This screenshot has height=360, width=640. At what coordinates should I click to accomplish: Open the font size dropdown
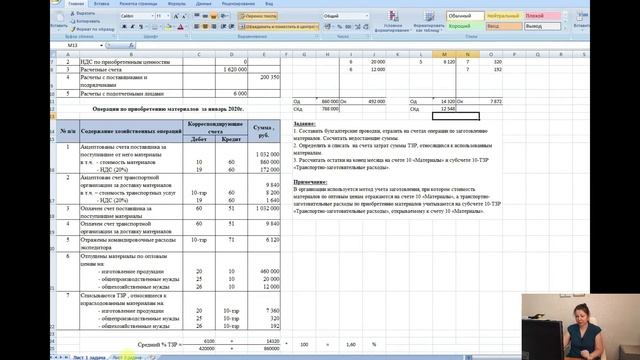click(168, 16)
